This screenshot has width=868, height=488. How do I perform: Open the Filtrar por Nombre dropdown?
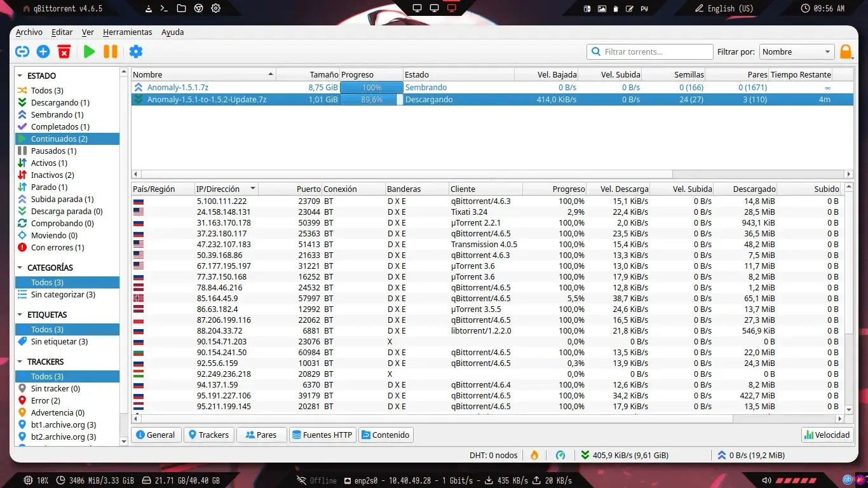796,52
